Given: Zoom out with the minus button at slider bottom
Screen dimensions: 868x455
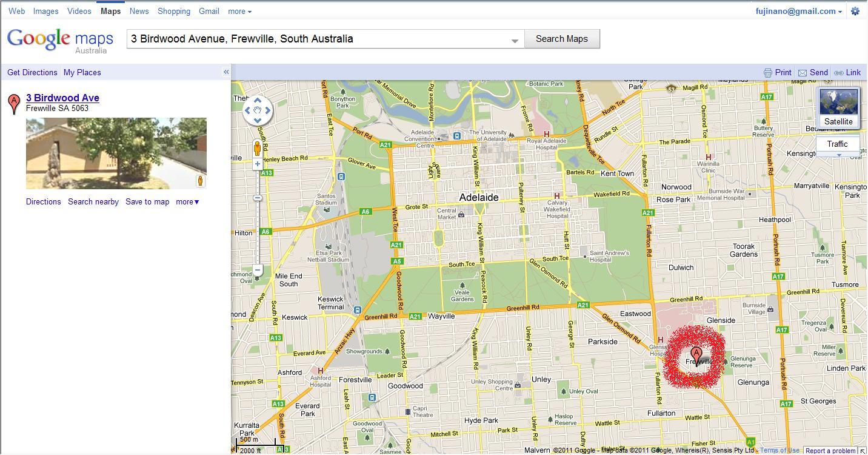Looking at the screenshot, I should [258, 270].
